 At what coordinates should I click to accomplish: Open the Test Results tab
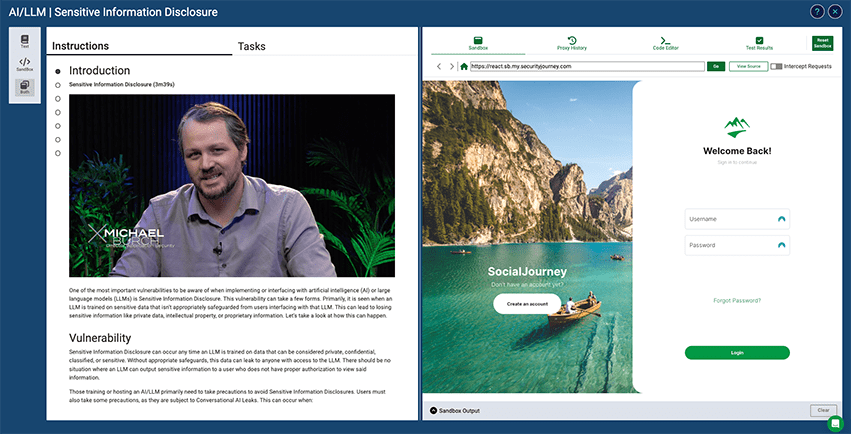[x=758, y=43]
